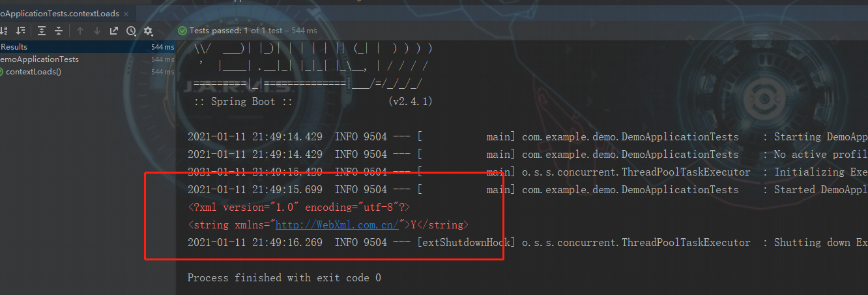Go to previous failed test arrow
This screenshot has width=868, height=295.
point(80,31)
